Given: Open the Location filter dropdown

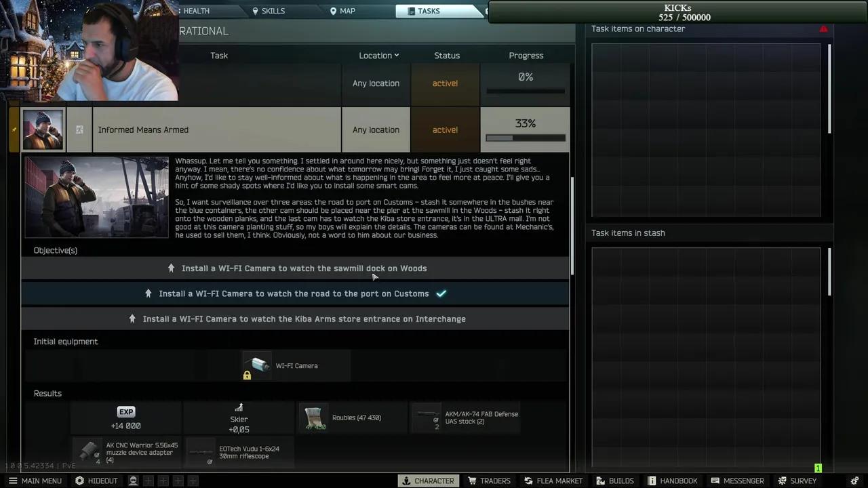Looking at the screenshot, I should point(379,56).
